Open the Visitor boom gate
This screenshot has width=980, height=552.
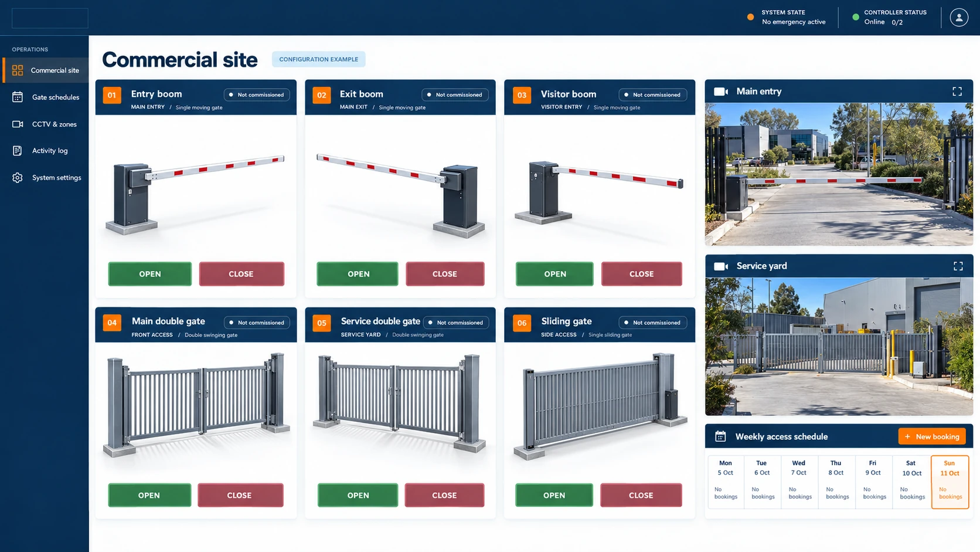click(554, 274)
